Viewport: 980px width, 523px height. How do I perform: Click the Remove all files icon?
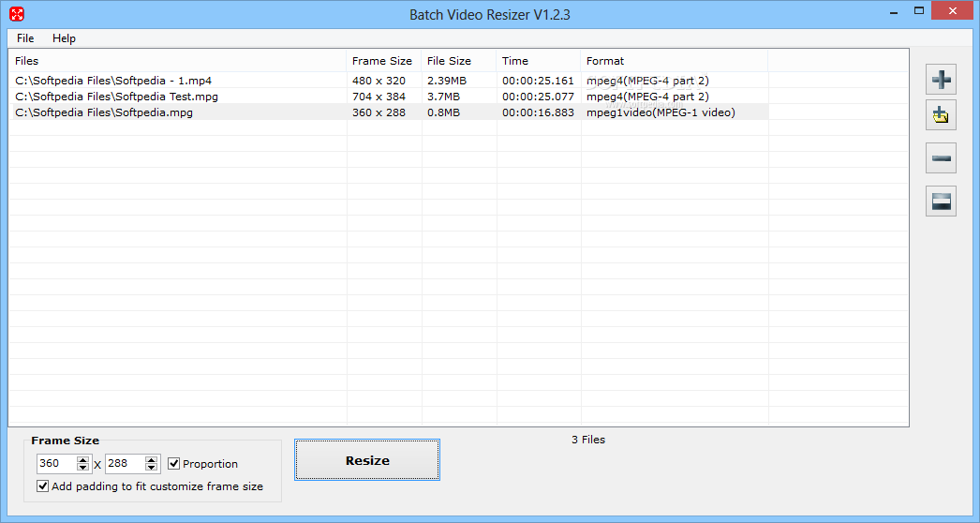coord(941,201)
